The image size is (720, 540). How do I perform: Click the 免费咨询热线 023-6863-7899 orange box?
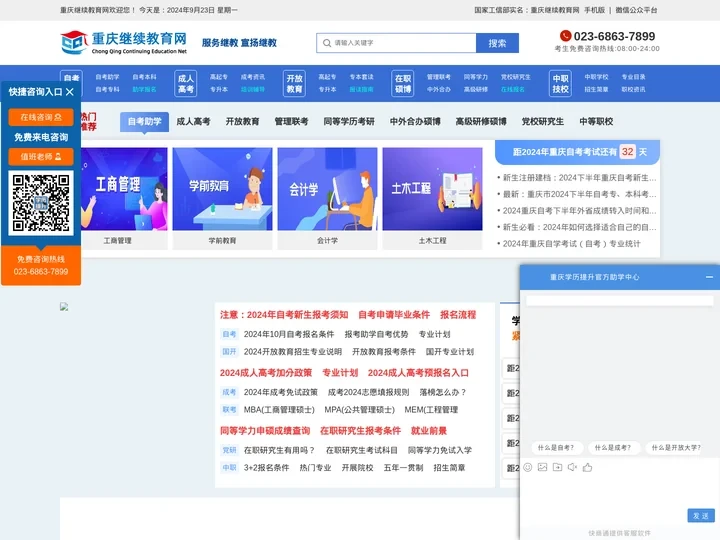[x=41, y=265]
